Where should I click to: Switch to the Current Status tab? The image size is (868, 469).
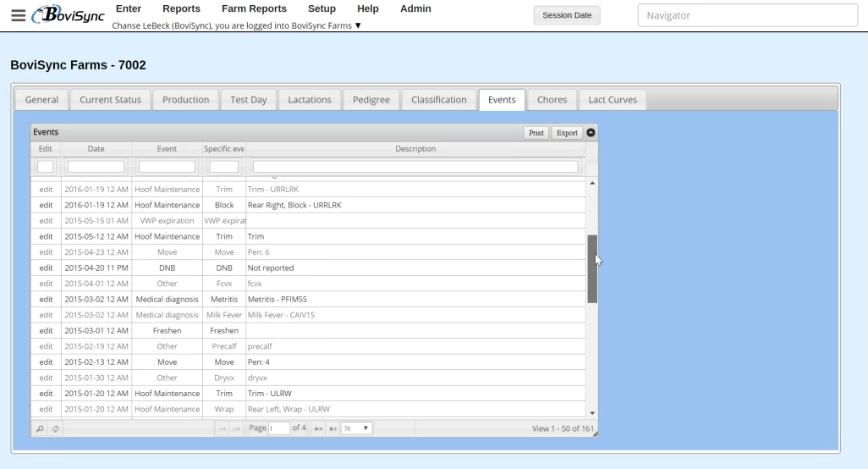pyautogui.click(x=110, y=100)
